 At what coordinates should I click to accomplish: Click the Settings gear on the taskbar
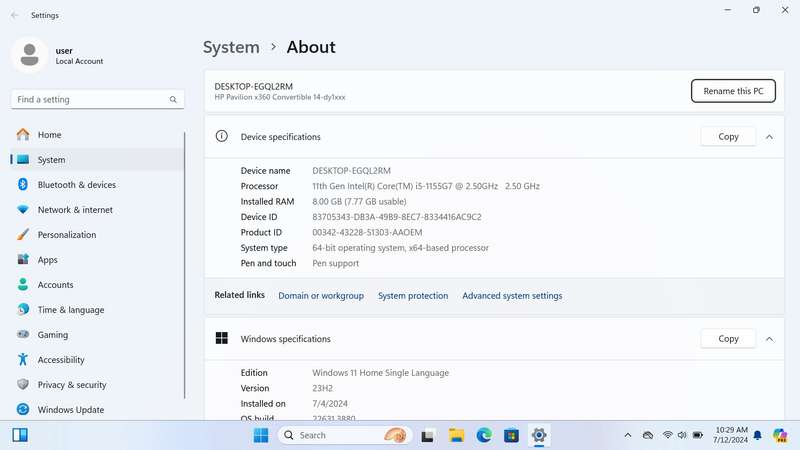pyautogui.click(x=539, y=435)
